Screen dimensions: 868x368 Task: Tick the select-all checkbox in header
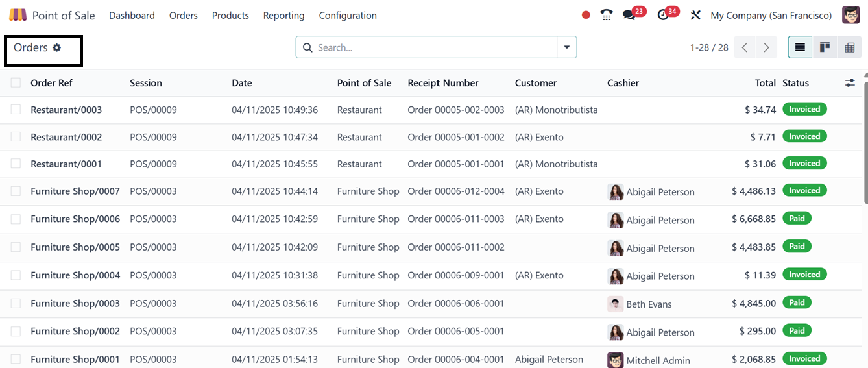click(16, 82)
